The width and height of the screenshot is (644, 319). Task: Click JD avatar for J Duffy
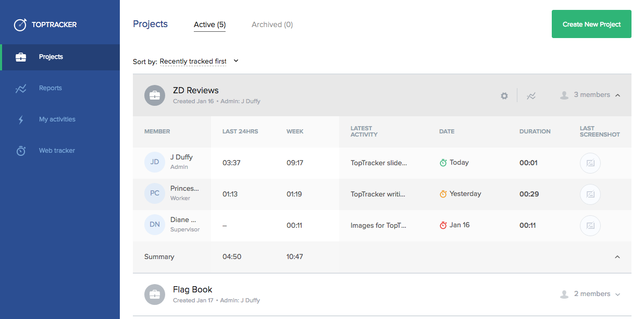tap(155, 163)
